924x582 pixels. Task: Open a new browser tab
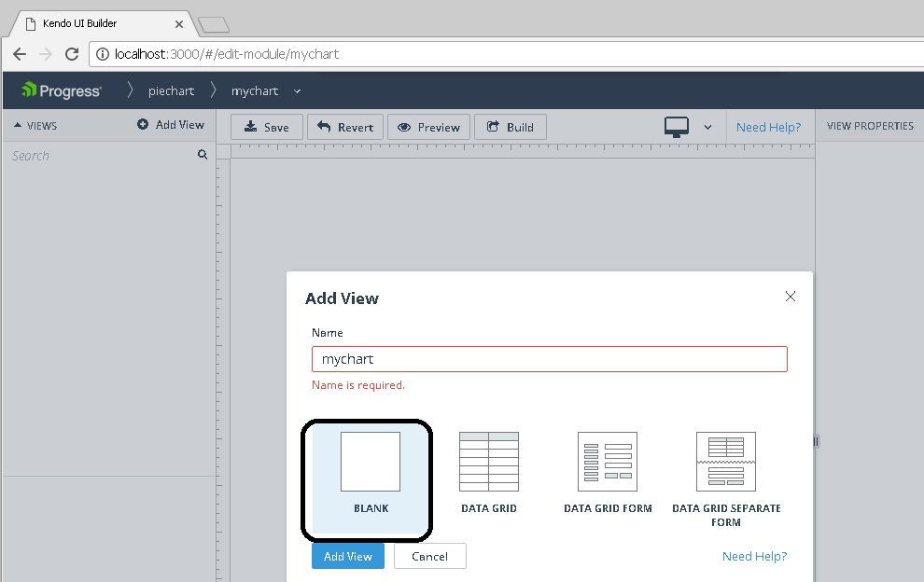coord(214,25)
